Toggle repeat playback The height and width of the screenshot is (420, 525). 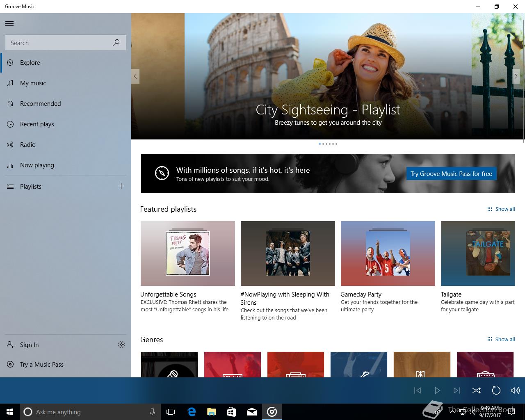pyautogui.click(x=496, y=390)
